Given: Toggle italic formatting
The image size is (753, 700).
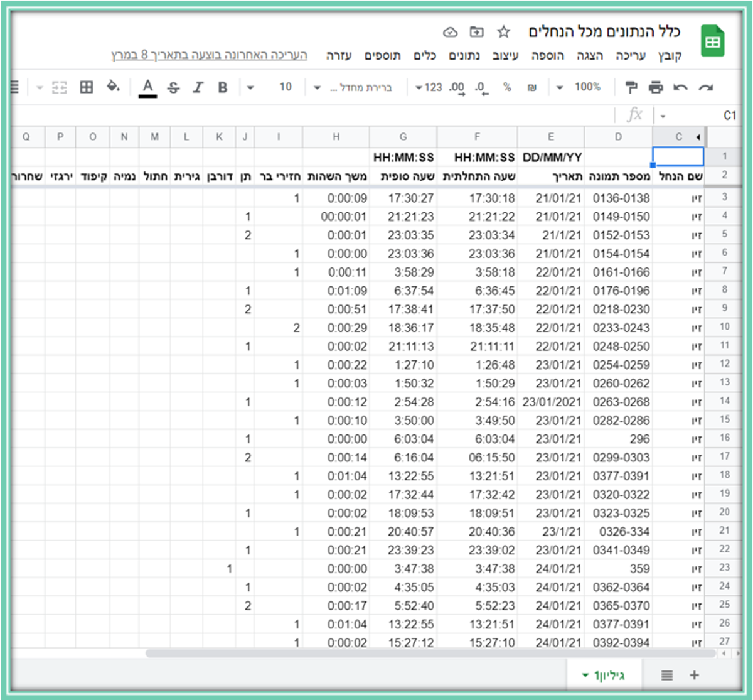Looking at the screenshot, I should [x=198, y=87].
